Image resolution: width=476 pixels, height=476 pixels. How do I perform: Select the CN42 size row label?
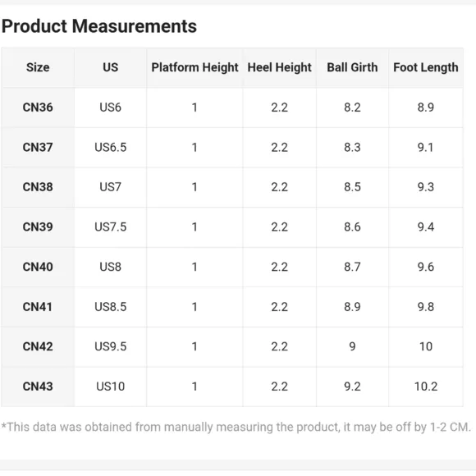coord(38,346)
